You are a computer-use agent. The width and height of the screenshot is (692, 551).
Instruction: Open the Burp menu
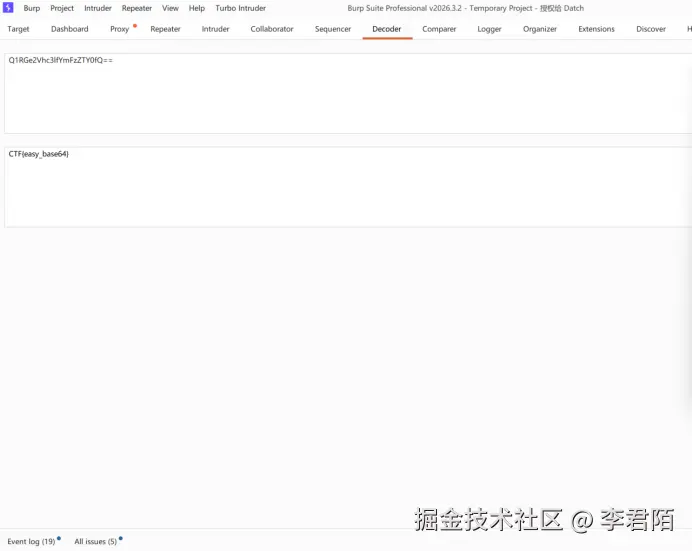point(31,8)
